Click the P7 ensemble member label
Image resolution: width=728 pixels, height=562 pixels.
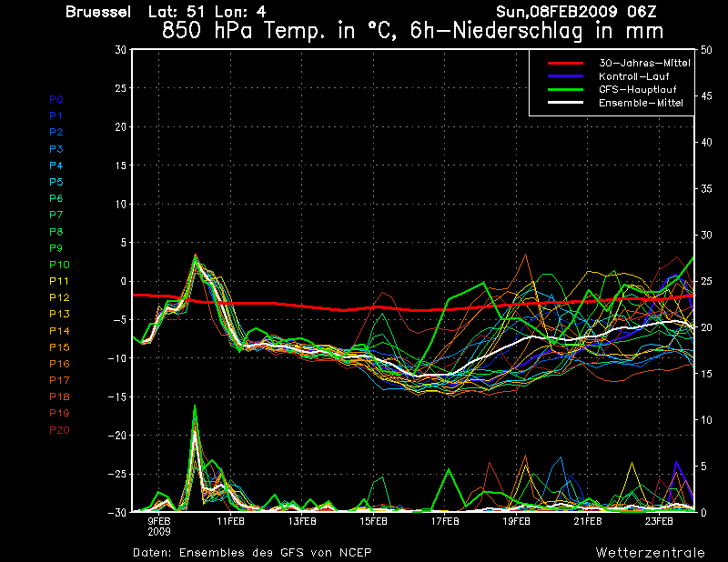pos(56,215)
